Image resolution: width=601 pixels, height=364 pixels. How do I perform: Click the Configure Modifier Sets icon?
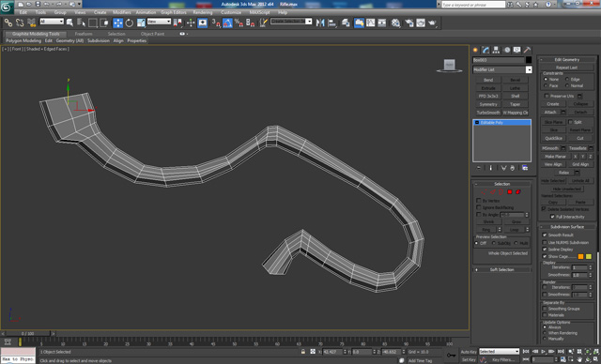(525, 168)
